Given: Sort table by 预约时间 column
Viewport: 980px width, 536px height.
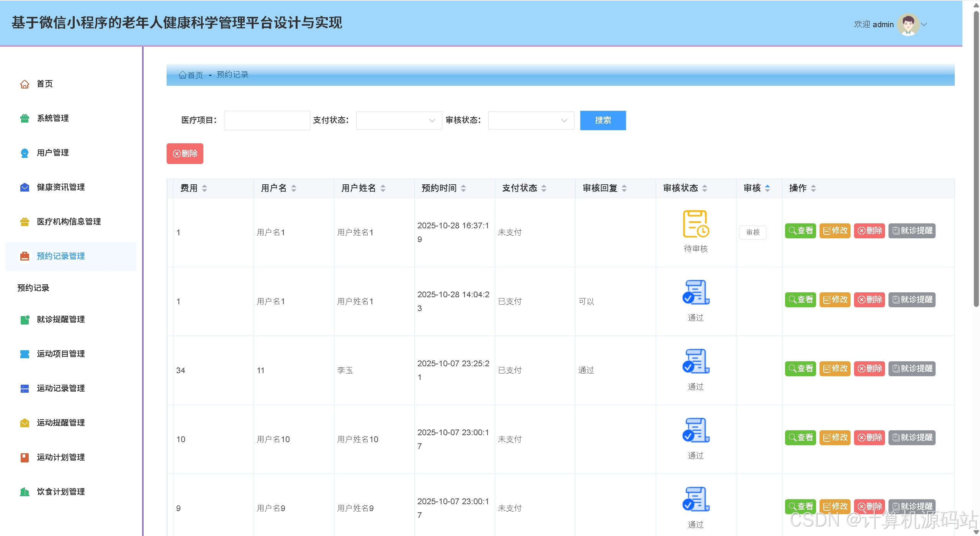Looking at the screenshot, I should pyautogui.click(x=463, y=188).
